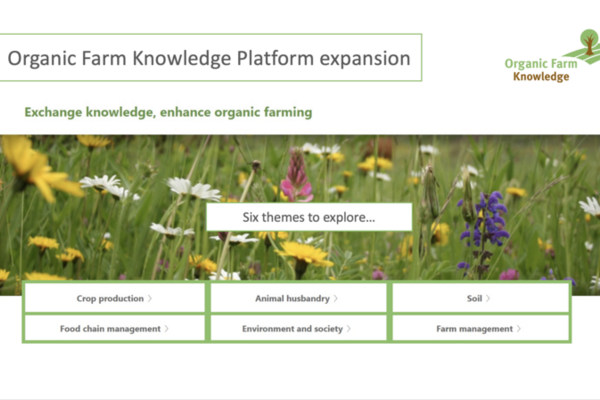Open the Animal husbandry theme

(298, 298)
